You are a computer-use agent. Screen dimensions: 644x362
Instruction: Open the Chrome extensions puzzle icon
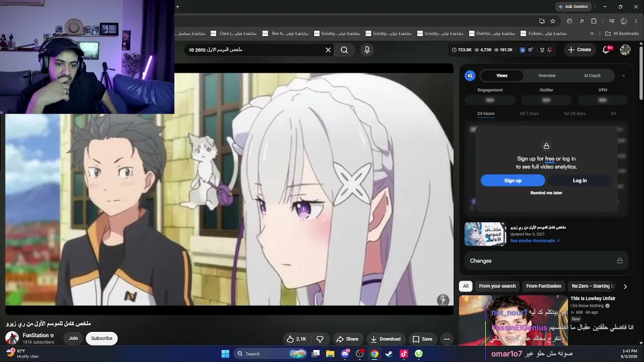(594, 21)
